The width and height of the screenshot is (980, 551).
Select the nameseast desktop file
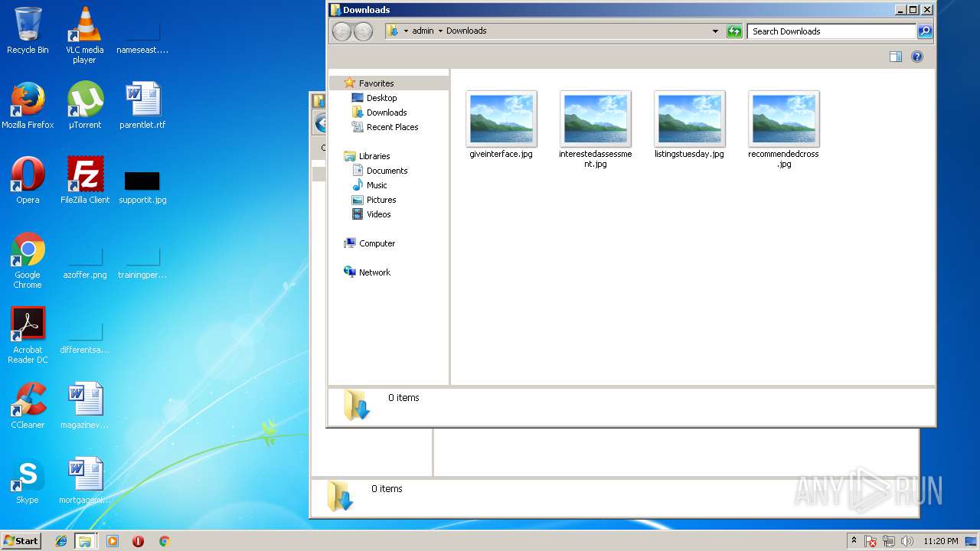point(142,38)
